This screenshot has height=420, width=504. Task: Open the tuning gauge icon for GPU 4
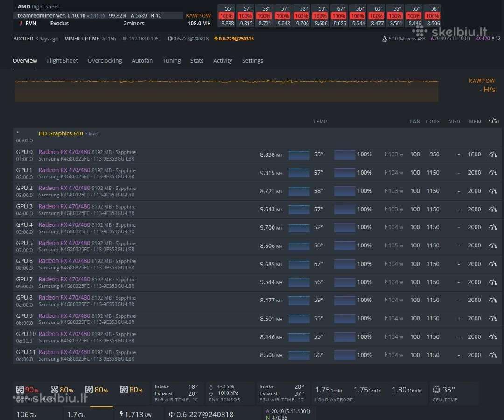coord(492,228)
